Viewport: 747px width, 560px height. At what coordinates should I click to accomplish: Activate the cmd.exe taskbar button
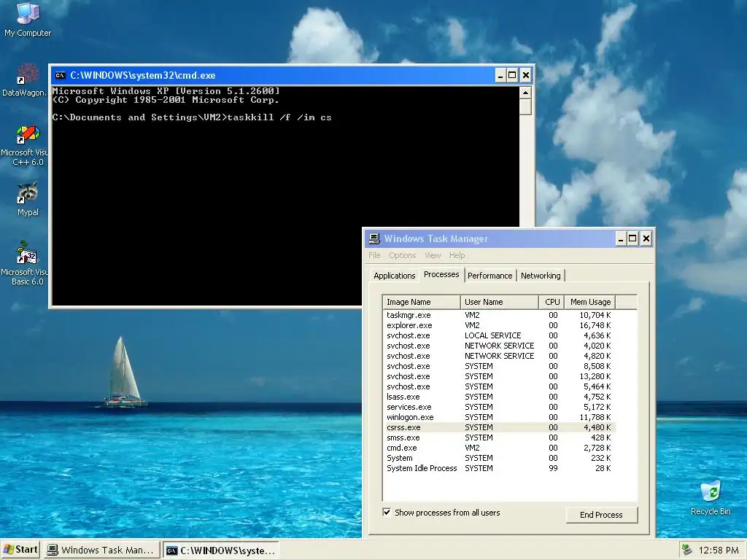tap(220, 550)
